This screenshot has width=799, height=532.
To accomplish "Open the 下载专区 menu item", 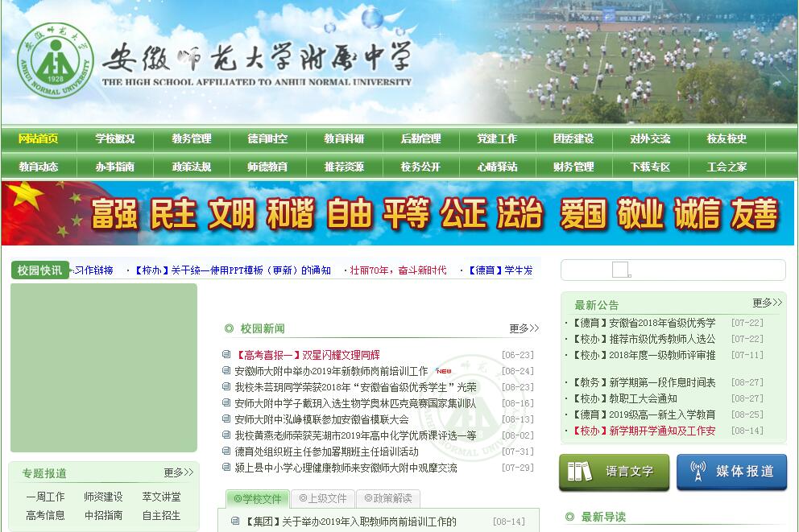I will coord(651,167).
